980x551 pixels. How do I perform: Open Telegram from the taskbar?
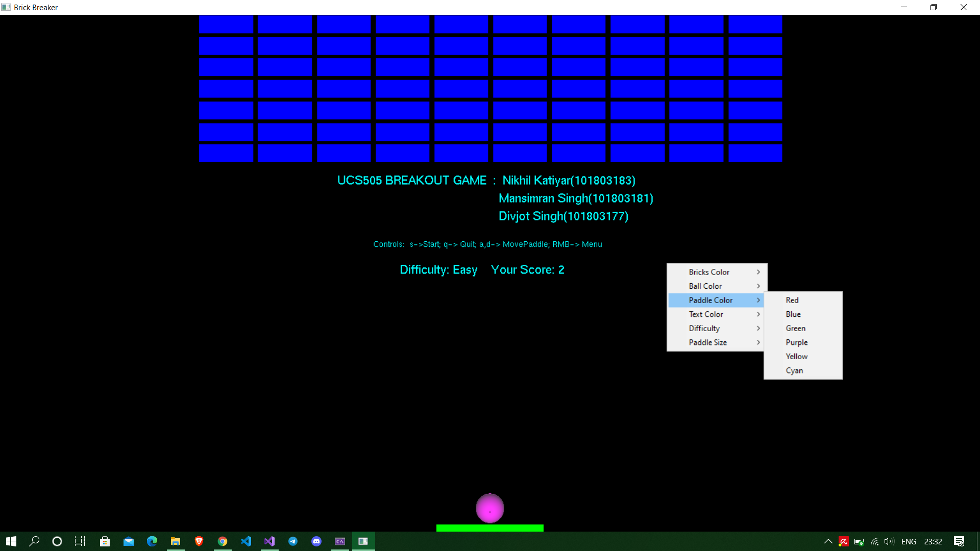(x=293, y=541)
